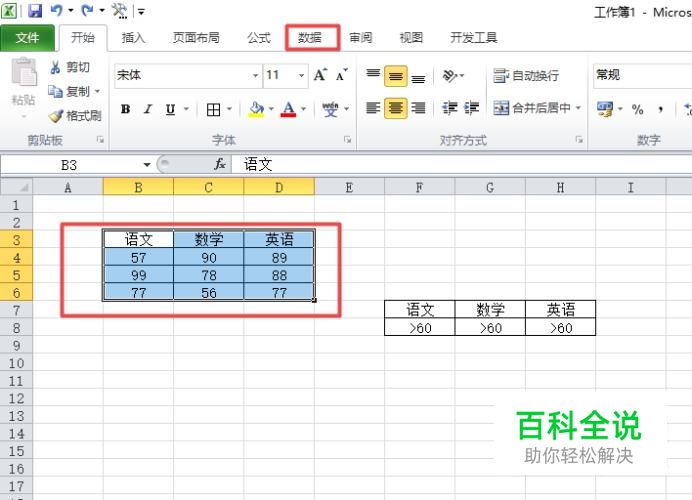This screenshot has height=500, width=692.
Task: Apply red font color A
Action: [x=288, y=109]
